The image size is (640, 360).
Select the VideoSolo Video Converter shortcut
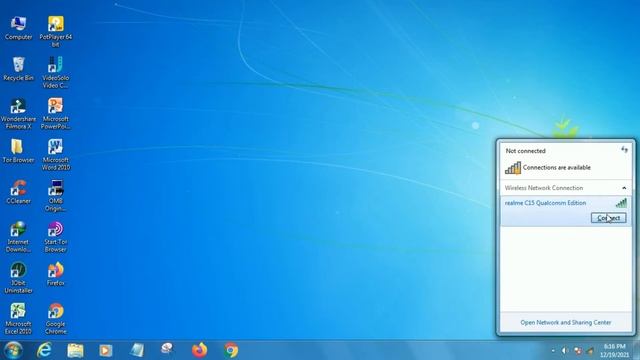pos(56,73)
